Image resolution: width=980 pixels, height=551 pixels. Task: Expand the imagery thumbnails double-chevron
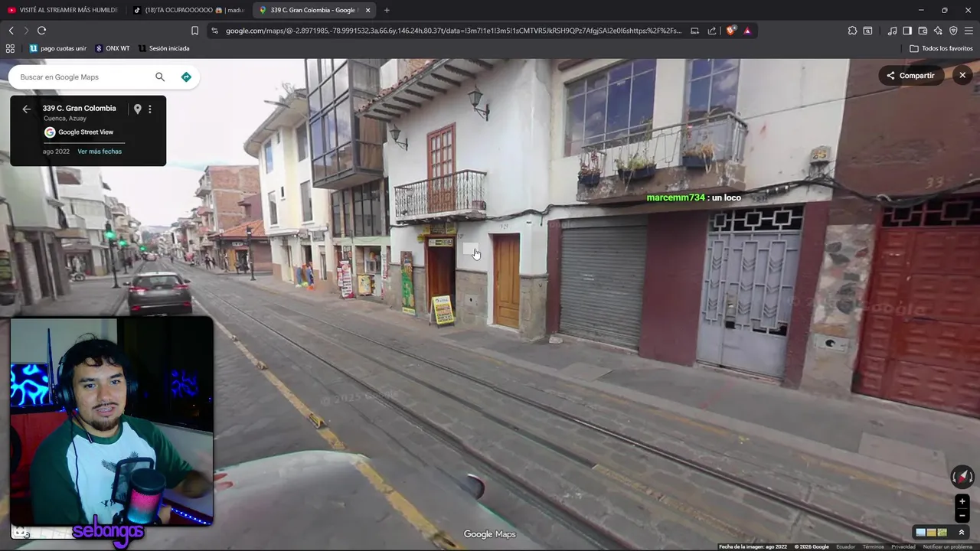point(962,533)
